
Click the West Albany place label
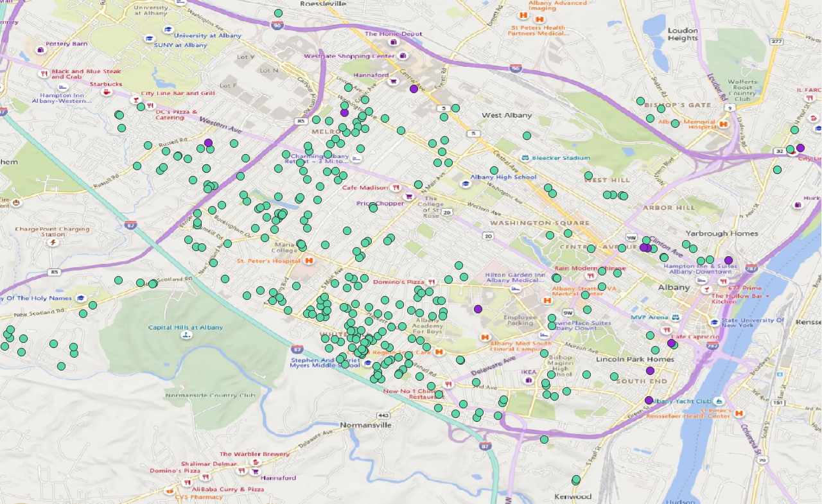(x=507, y=116)
